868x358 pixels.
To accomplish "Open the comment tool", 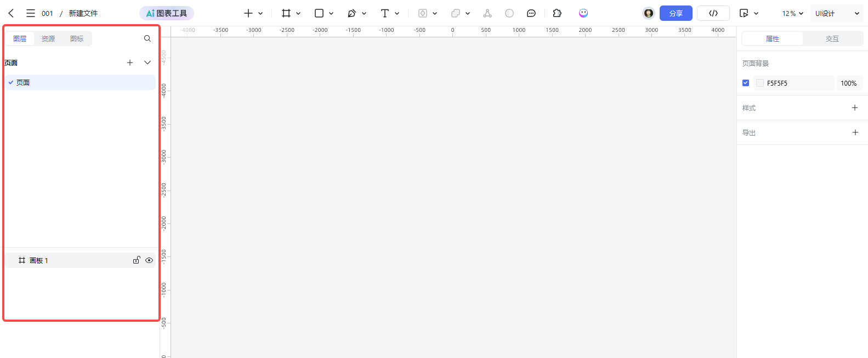I will 531,13.
